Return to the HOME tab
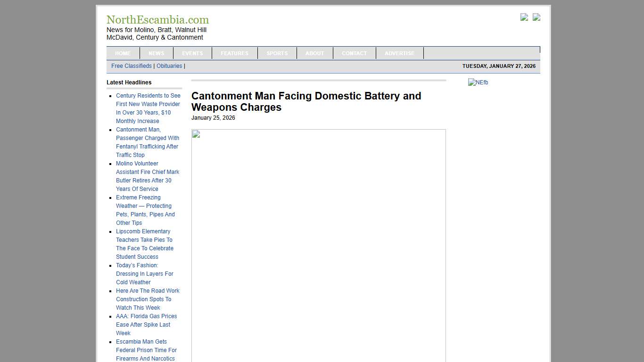Screen dimensions: 644x362 [x=123, y=53]
